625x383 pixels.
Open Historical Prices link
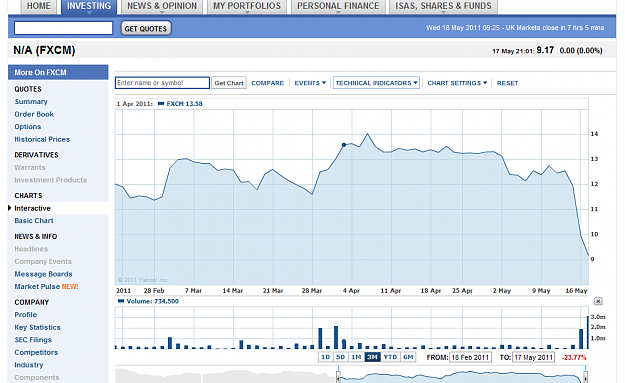point(42,139)
